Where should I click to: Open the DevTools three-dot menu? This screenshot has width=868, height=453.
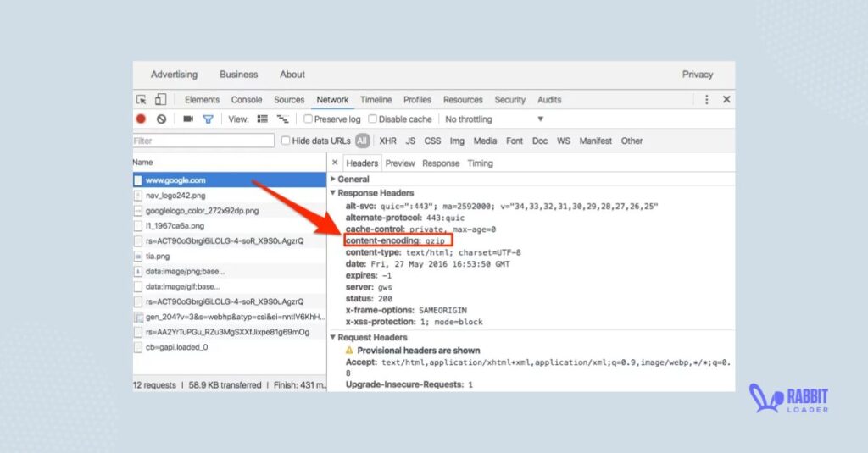click(x=706, y=100)
